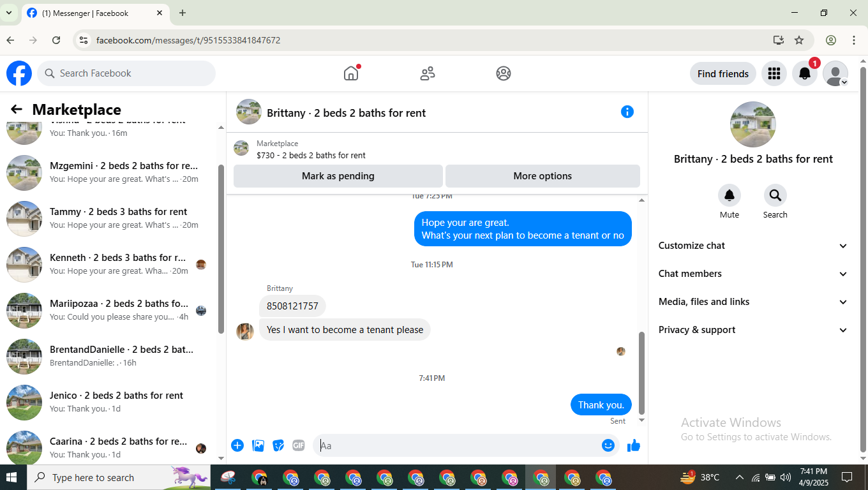868x490 pixels.
Task: Open the Tammy 2 beds 3 baths conversation
Action: click(x=108, y=218)
